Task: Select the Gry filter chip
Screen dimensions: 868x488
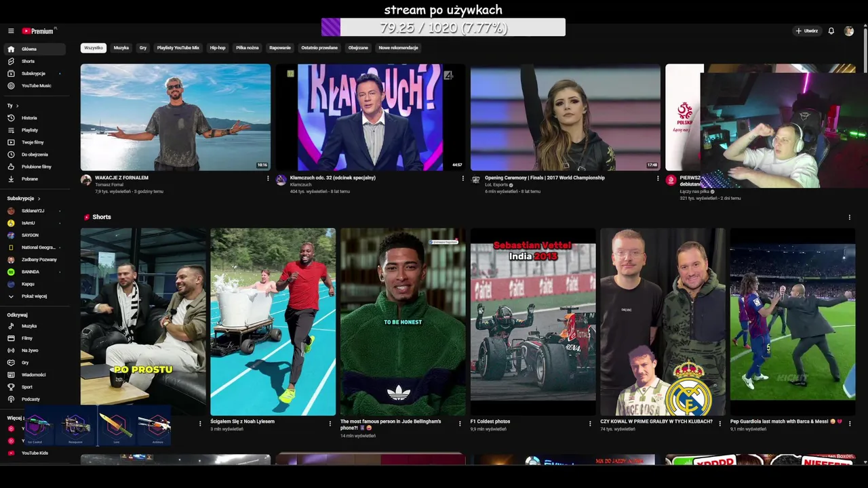Action: [x=143, y=48]
